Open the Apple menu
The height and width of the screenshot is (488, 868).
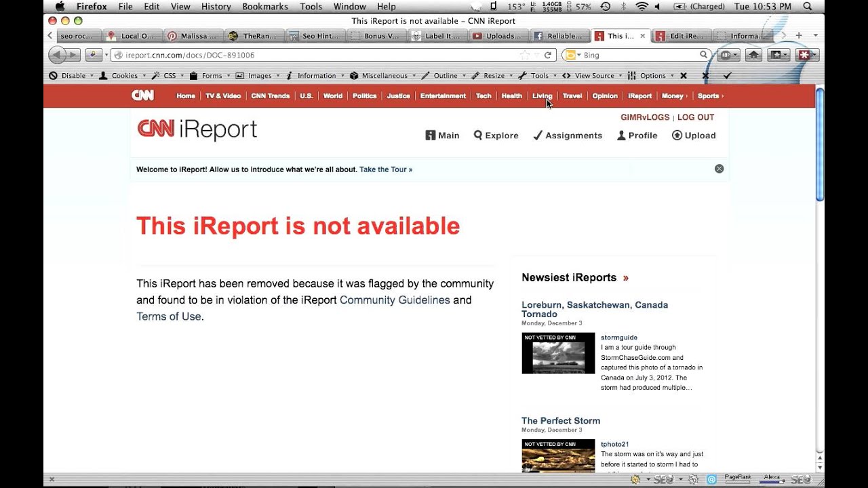(x=59, y=7)
